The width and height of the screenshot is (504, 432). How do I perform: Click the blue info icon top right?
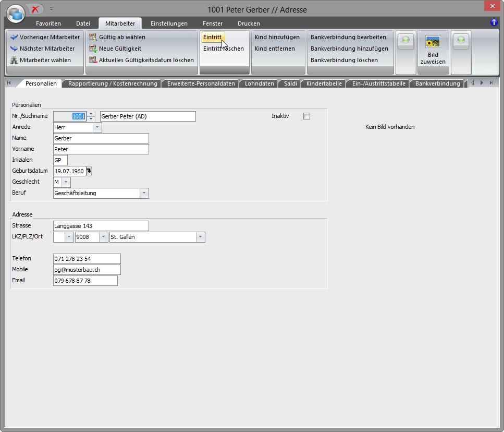[x=494, y=22]
